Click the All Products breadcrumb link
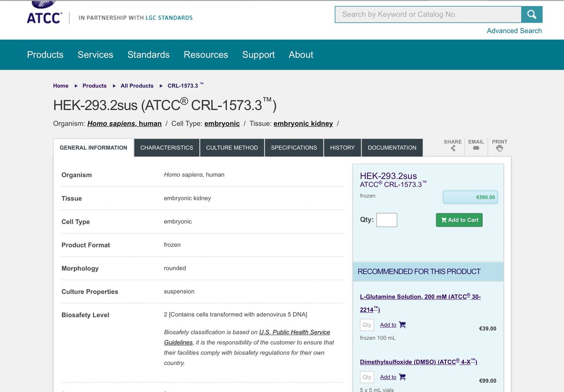 click(x=137, y=86)
